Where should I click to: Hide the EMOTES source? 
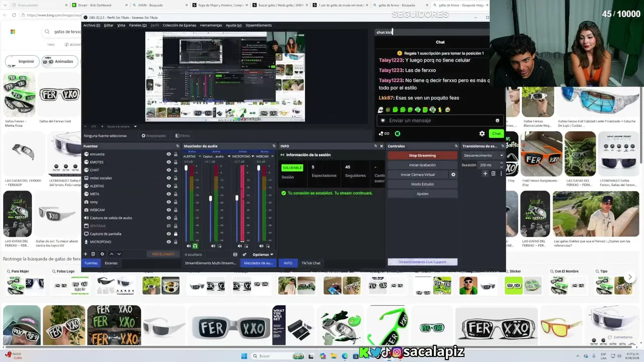pos(169,162)
